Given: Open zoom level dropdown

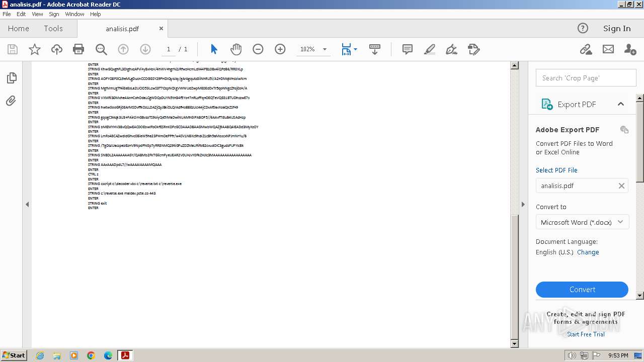Looking at the screenshot, I should [325, 49].
